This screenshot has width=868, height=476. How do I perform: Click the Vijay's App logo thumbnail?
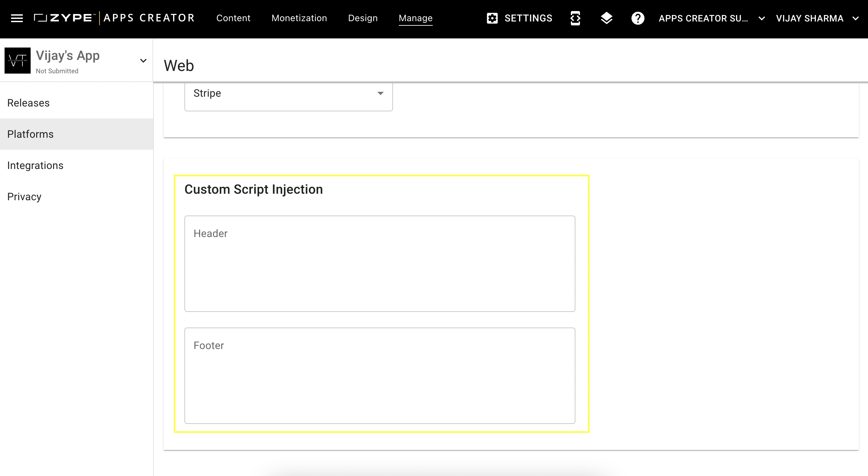click(18, 61)
